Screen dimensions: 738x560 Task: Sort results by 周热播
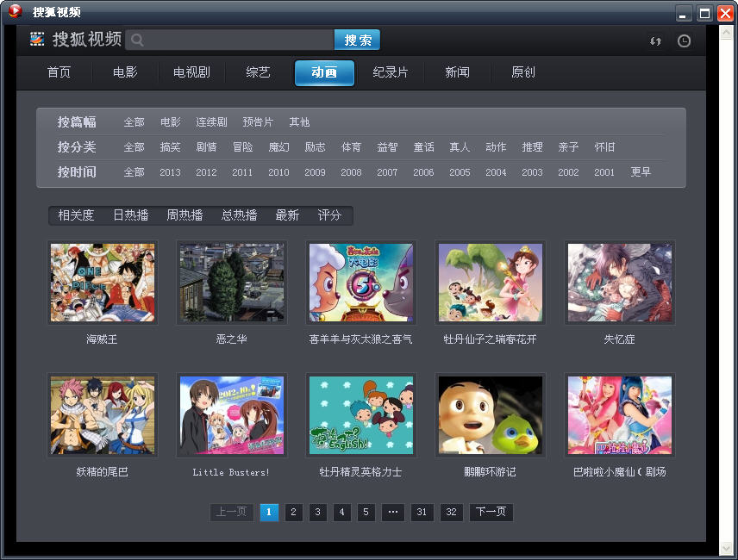tap(185, 215)
